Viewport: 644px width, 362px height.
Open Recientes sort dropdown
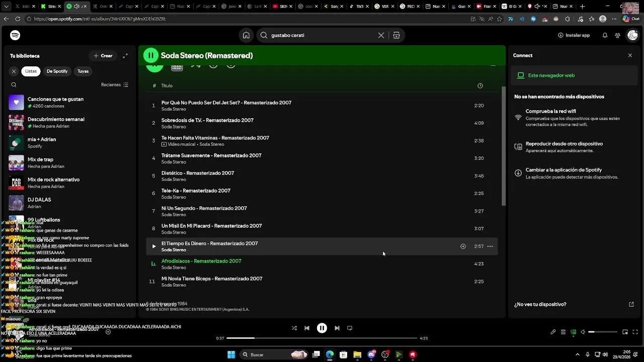115,85
